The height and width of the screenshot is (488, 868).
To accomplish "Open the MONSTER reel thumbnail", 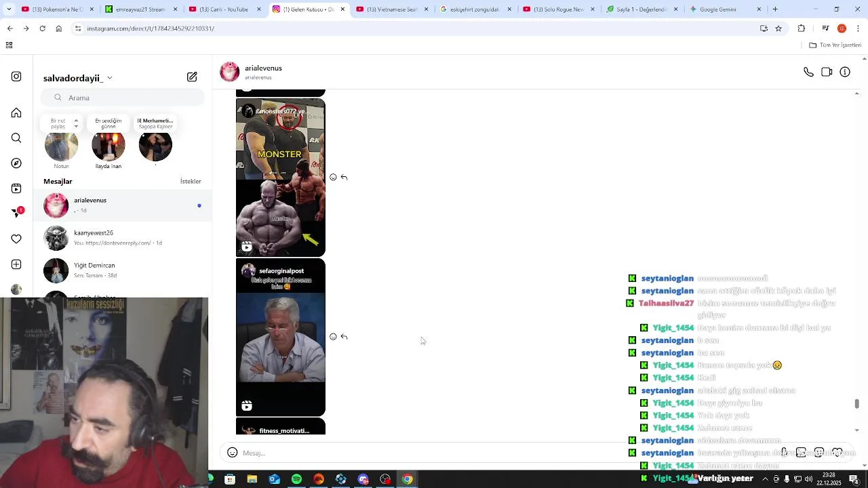I will coord(281,178).
